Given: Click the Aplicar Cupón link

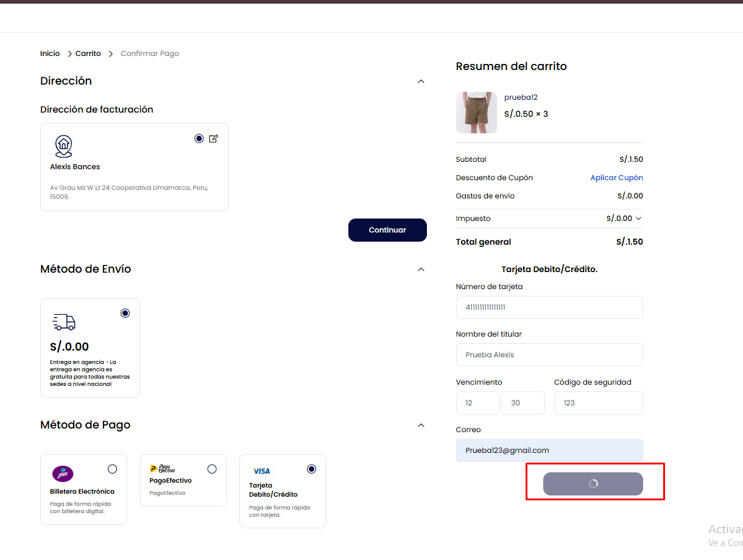Looking at the screenshot, I should click(x=616, y=178).
